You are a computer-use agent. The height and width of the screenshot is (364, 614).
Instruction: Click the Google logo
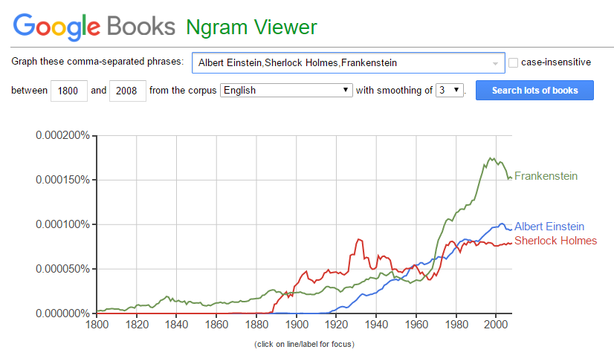click(x=56, y=27)
